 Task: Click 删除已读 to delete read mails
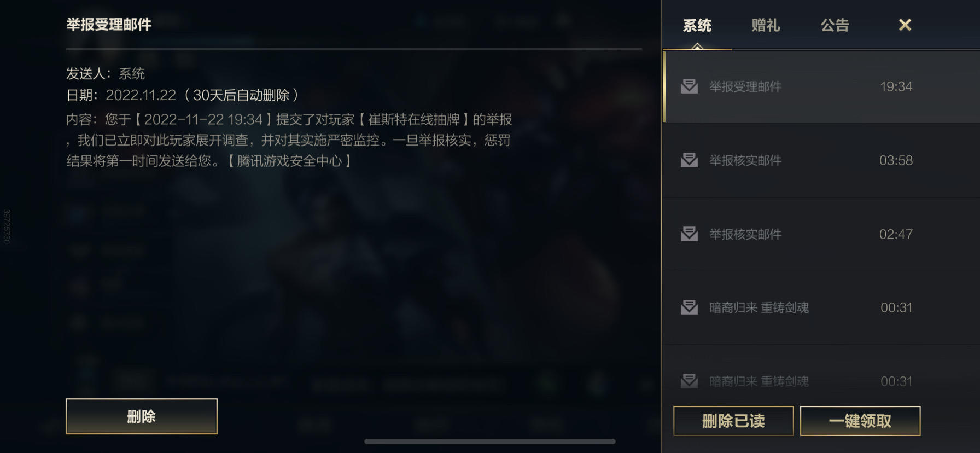point(733,421)
